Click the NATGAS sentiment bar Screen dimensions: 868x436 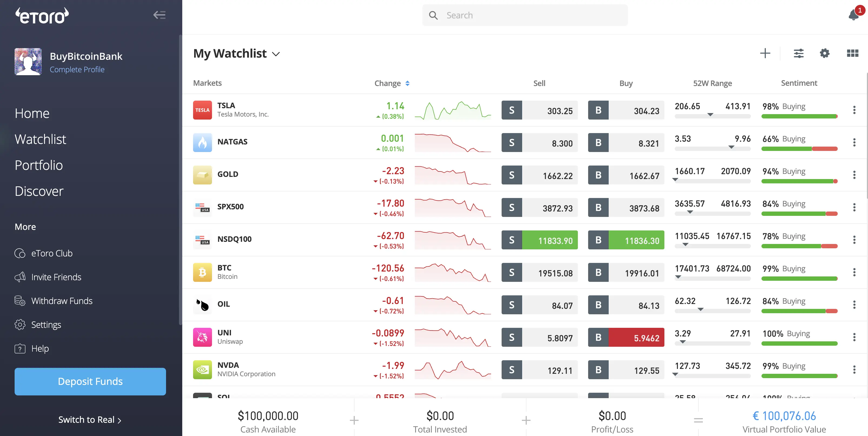(x=799, y=148)
